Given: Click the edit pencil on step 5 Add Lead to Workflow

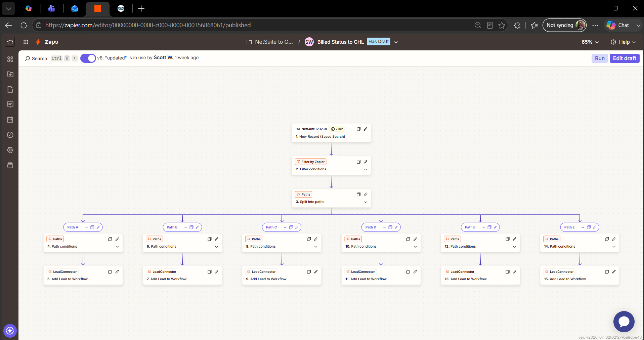Looking at the screenshot, I should click(x=117, y=271).
